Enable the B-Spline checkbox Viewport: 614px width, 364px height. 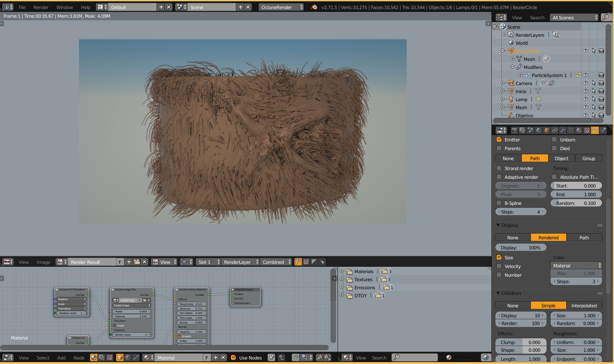pos(499,203)
